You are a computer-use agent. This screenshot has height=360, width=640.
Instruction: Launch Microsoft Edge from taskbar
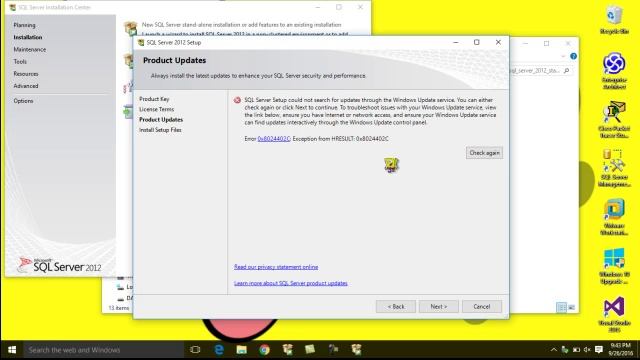click(219, 350)
